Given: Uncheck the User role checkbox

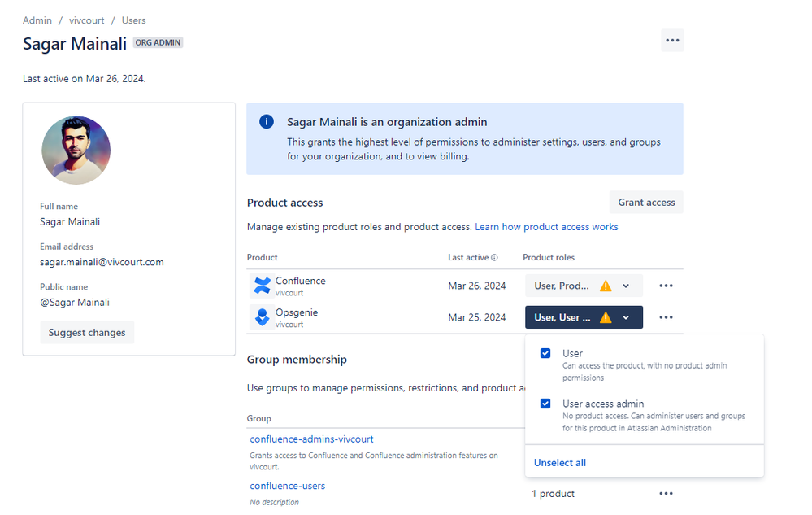Looking at the screenshot, I should point(545,353).
